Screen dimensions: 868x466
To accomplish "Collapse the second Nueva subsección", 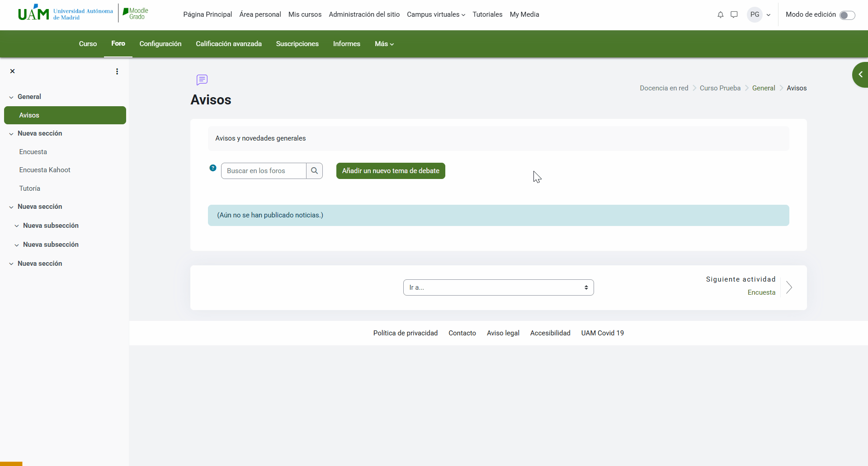I will (x=17, y=245).
